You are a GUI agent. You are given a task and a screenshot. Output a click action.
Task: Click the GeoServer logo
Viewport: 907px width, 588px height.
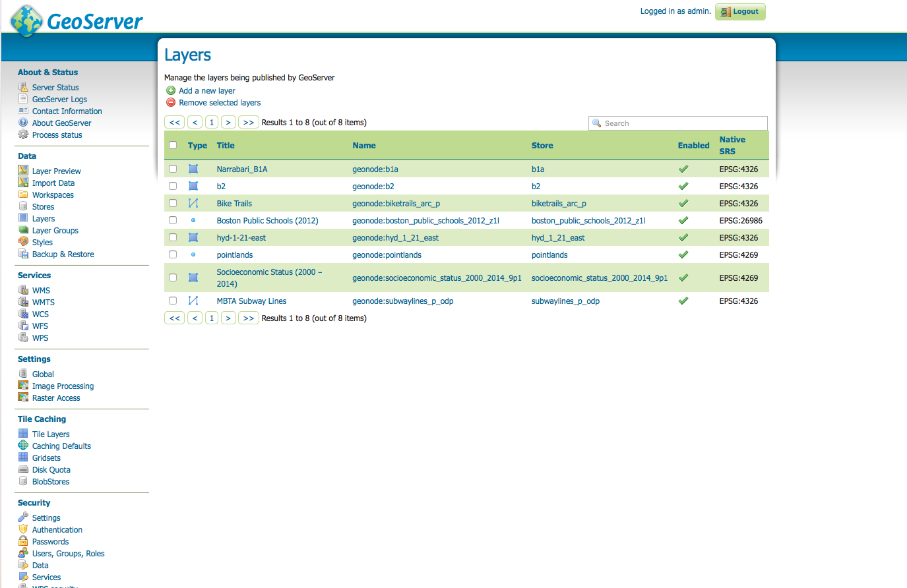tap(77, 20)
